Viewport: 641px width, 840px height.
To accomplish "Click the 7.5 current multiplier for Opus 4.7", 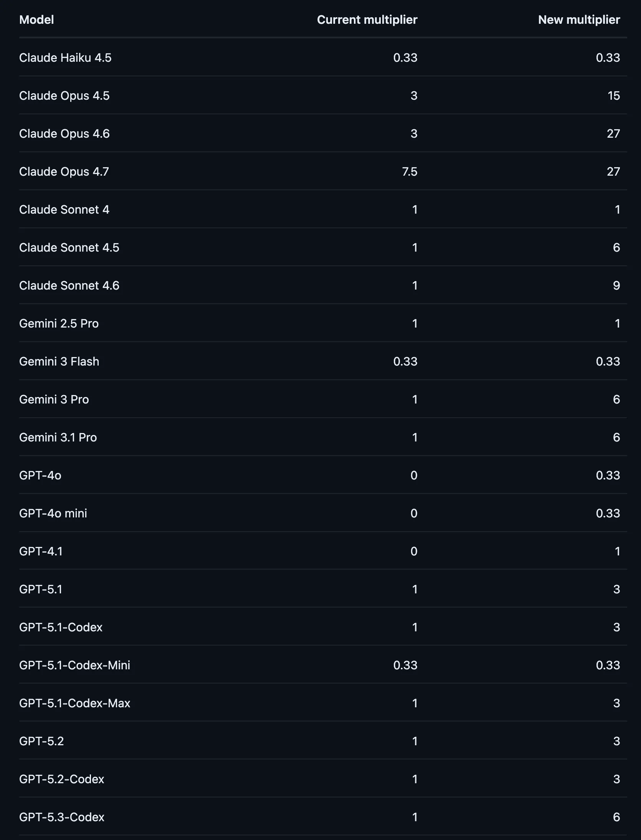I will click(409, 171).
